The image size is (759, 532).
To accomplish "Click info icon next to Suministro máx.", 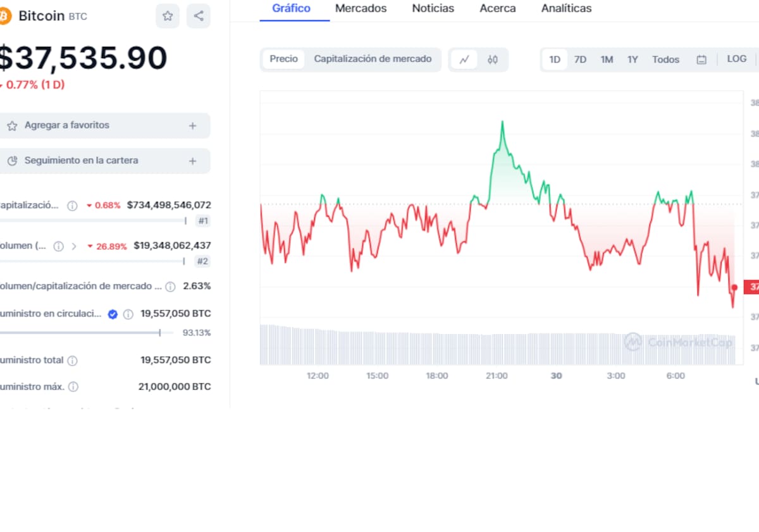I will 73,387.
